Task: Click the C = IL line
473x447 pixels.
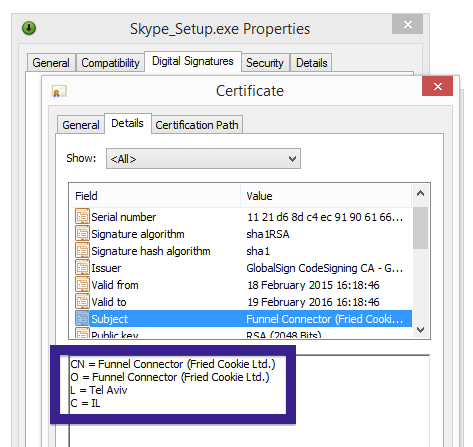Action: [x=85, y=403]
